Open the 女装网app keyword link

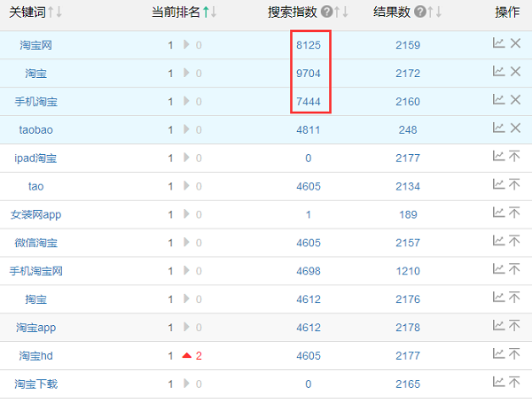coord(35,215)
